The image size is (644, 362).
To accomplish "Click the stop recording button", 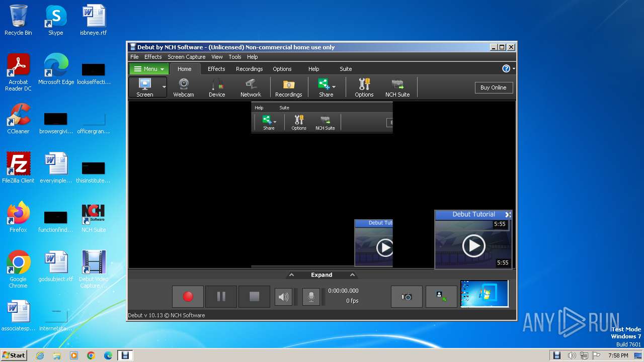I will point(254,297).
